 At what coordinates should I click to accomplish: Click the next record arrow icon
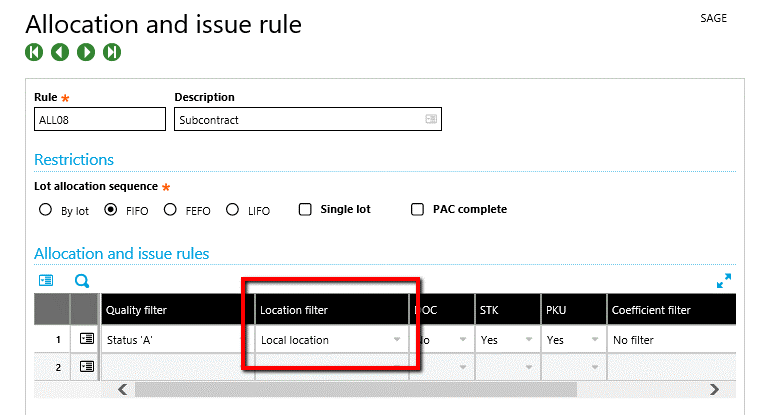coord(86,51)
